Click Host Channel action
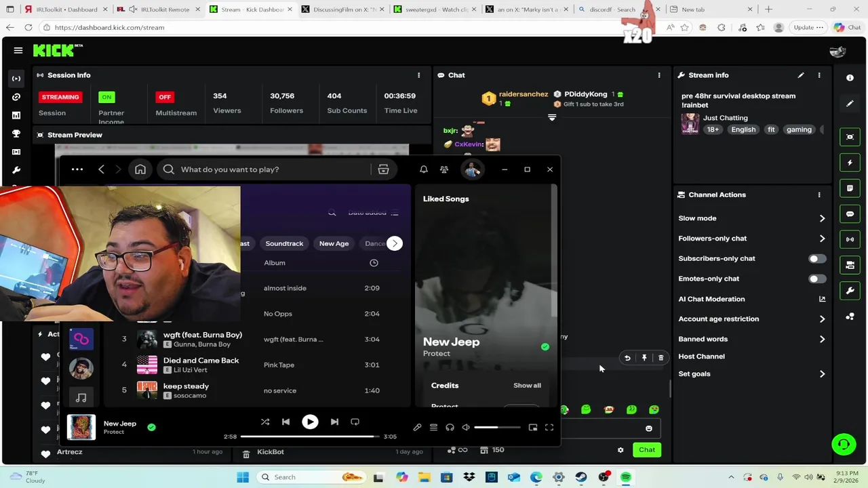Screen dimensions: 868x488 [x=701, y=357]
